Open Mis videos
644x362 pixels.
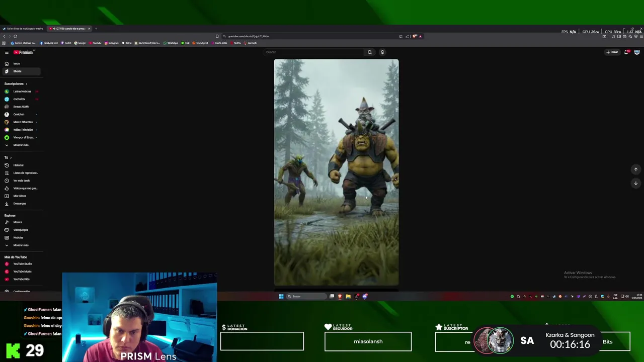pos(21,196)
